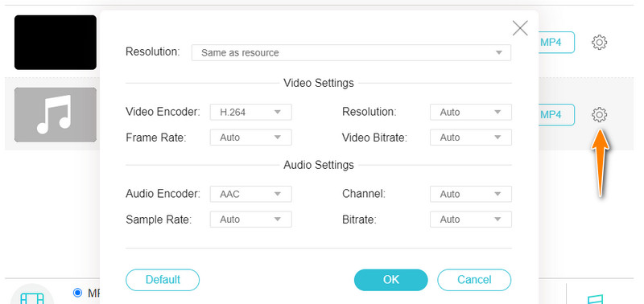
Task: Select the black video thumbnail
Action: click(x=56, y=43)
